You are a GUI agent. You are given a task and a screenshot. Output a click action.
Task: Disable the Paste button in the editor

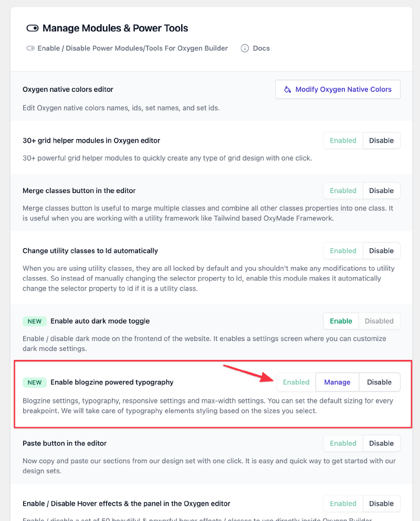tap(381, 443)
